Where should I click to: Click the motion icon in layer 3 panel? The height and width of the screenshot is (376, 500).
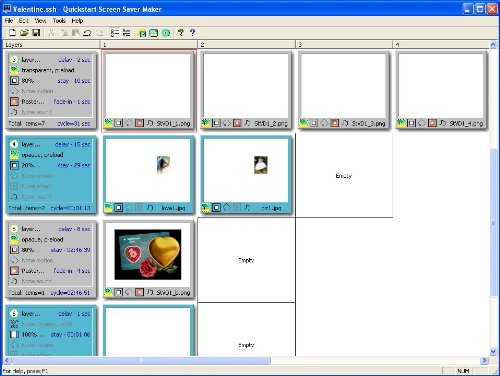click(x=14, y=91)
